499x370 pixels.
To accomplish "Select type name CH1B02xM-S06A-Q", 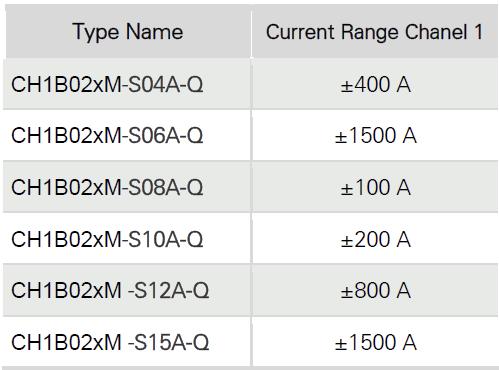I will pos(107,136).
